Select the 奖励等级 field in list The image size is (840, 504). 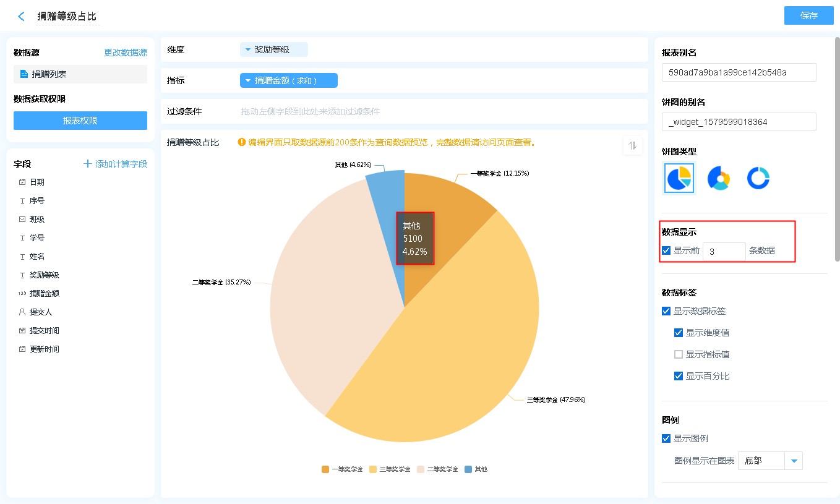(45, 275)
